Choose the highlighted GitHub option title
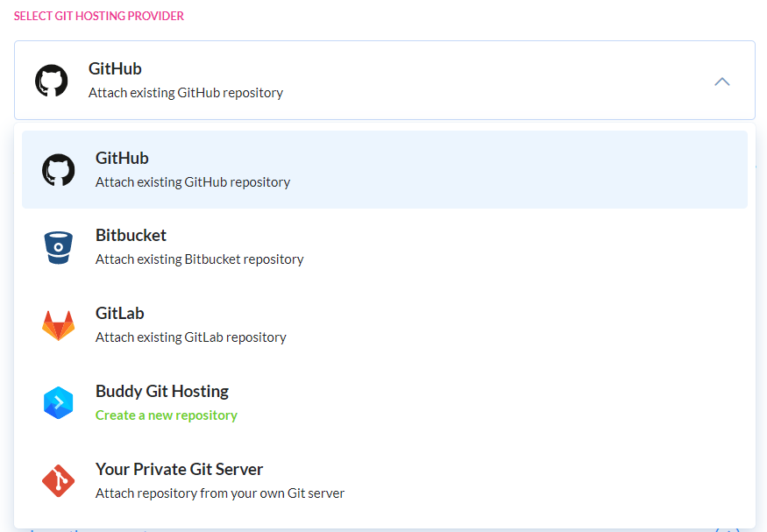 122,159
